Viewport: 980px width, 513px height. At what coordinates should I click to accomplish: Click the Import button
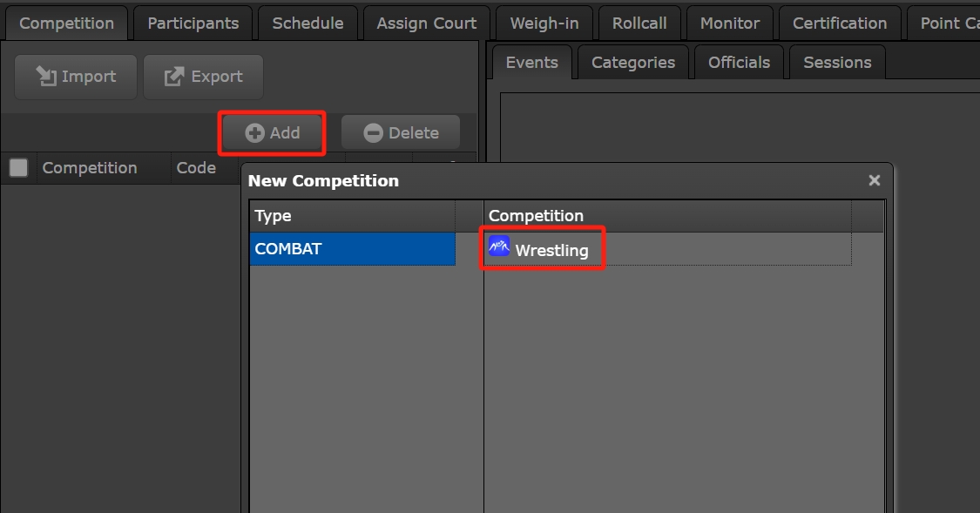(76, 77)
